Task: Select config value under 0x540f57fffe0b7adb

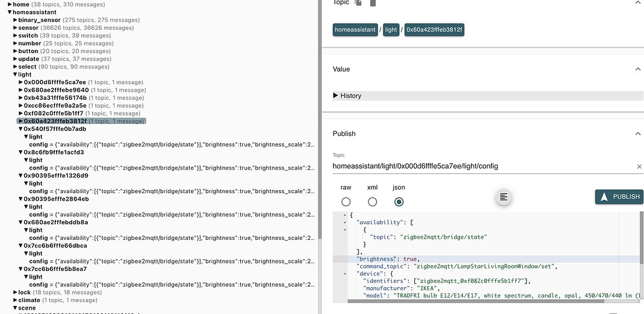Action: pos(172,145)
